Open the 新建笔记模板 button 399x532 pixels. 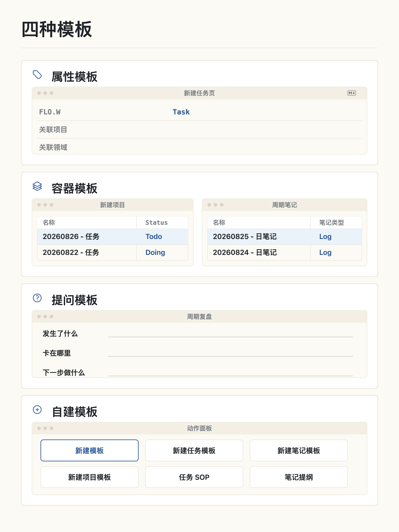coord(299,450)
